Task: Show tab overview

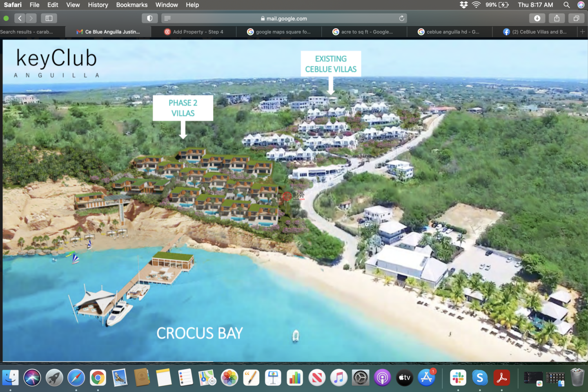Action: (x=576, y=18)
